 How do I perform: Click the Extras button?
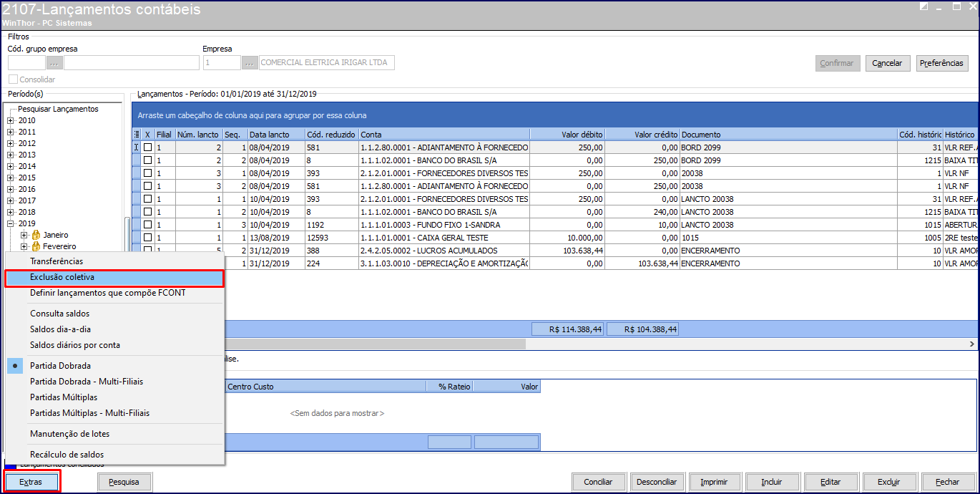[x=31, y=482]
